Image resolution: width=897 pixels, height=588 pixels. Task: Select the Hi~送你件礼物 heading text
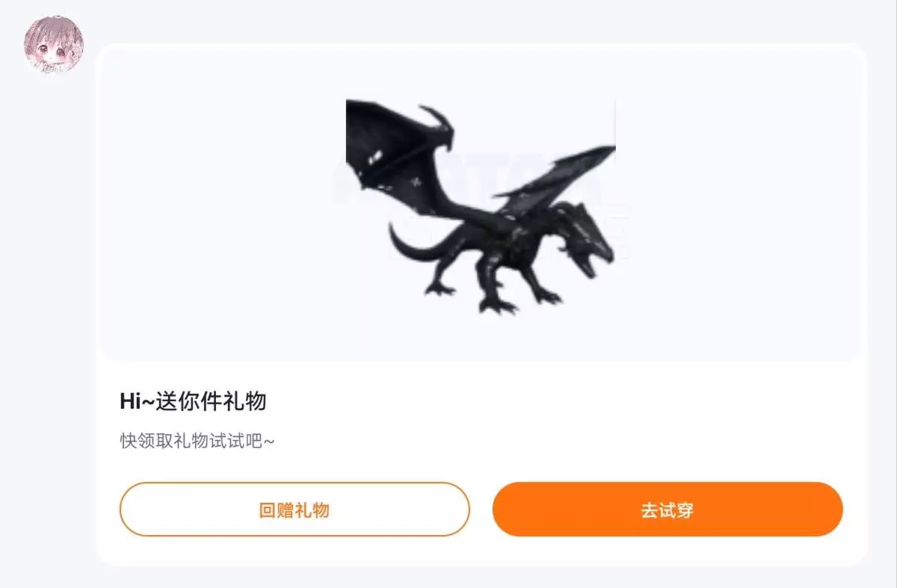[193, 402]
